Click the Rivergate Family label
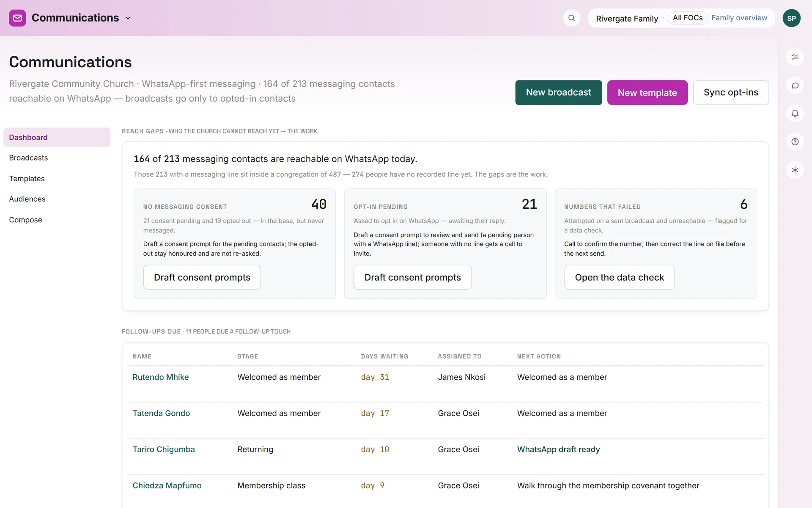 (x=627, y=19)
